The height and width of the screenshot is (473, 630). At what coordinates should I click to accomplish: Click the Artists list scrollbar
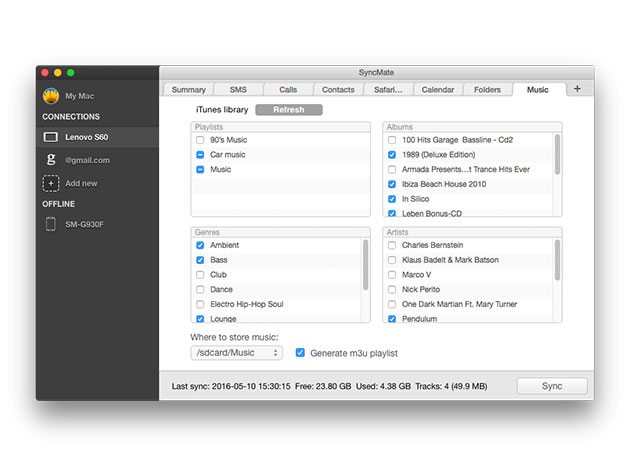[557, 260]
